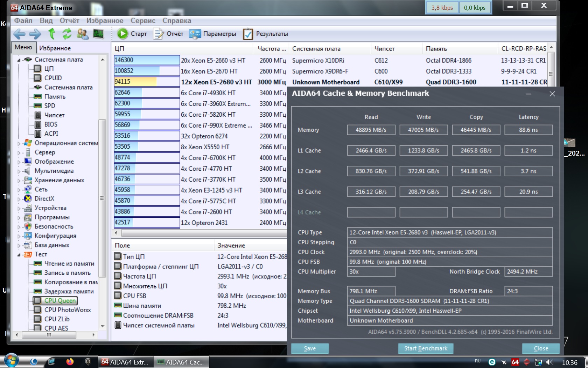Click the sidebar tree horizontal scrollbar thumb
The height and width of the screenshot is (368, 588).
point(49,335)
